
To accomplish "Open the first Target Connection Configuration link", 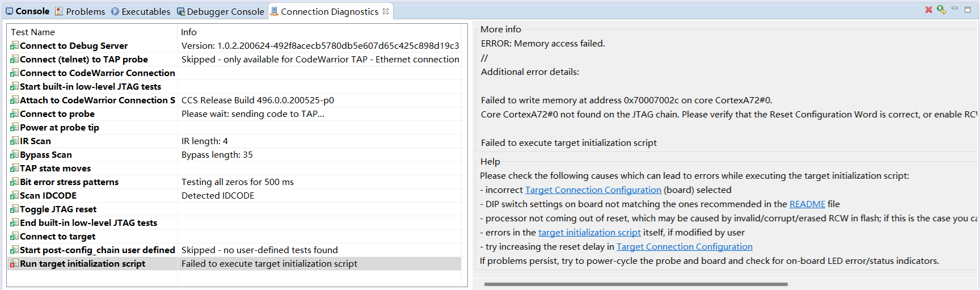I will coord(593,190).
